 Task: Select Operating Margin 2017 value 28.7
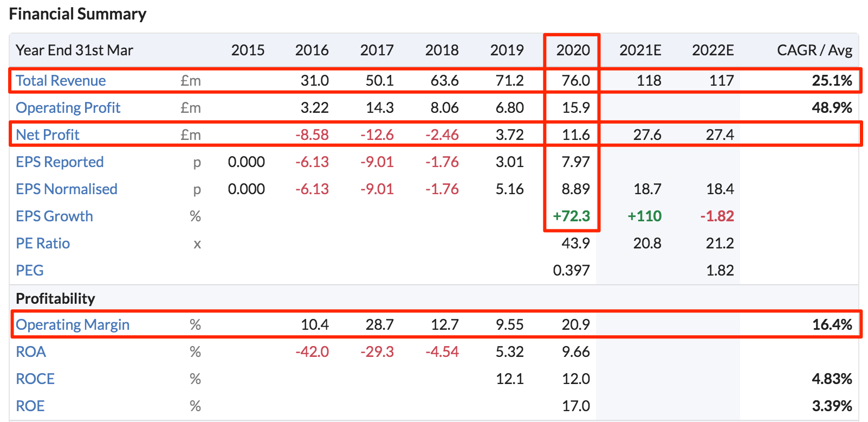(x=380, y=324)
